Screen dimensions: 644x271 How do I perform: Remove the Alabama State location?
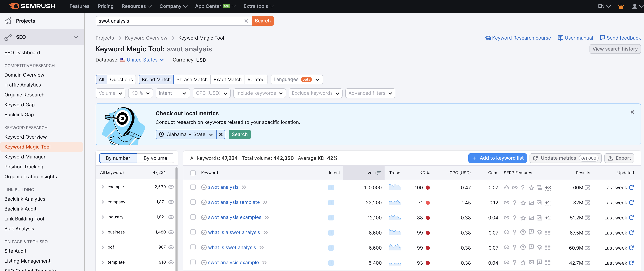[x=221, y=134]
